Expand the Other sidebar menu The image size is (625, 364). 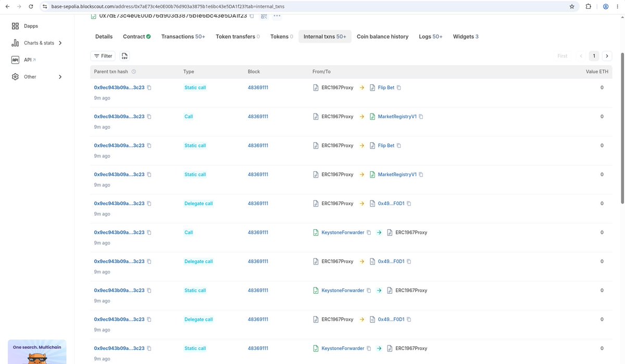(x=36, y=77)
